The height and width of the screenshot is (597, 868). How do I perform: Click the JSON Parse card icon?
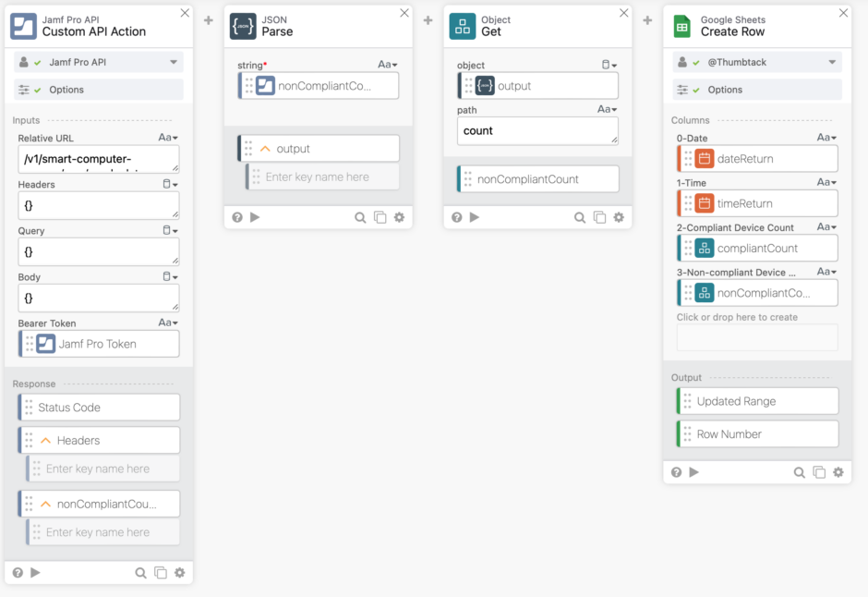[x=243, y=26]
